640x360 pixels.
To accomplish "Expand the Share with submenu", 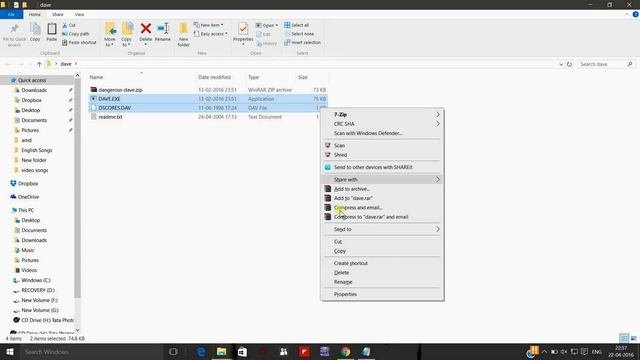I will [382, 180].
